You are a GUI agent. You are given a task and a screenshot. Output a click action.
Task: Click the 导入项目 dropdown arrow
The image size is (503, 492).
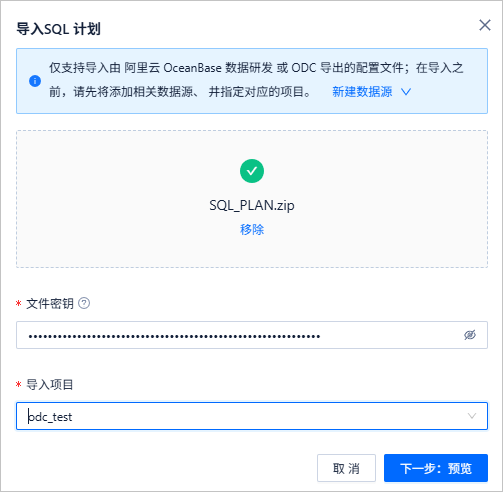pos(472,416)
